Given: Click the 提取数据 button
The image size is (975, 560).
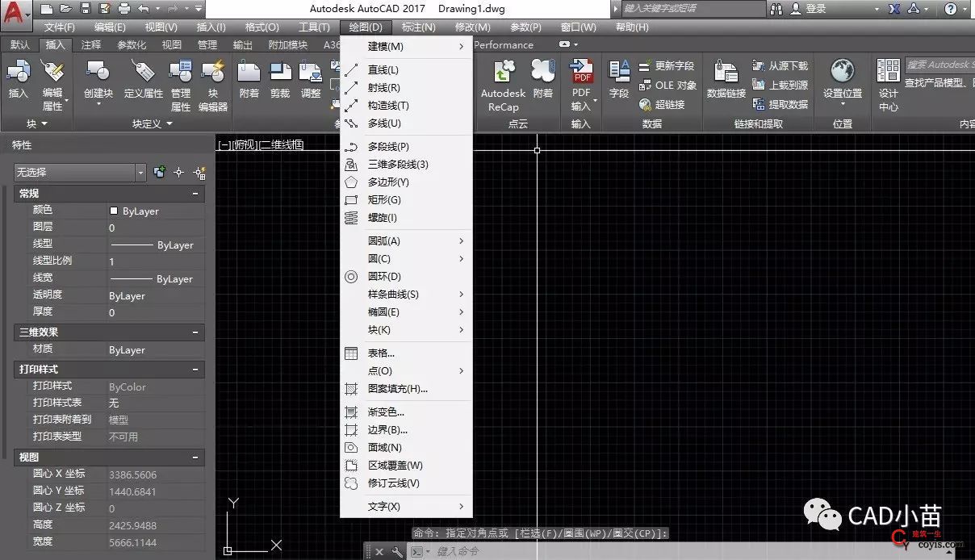Looking at the screenshot, I should click(780, 104).
